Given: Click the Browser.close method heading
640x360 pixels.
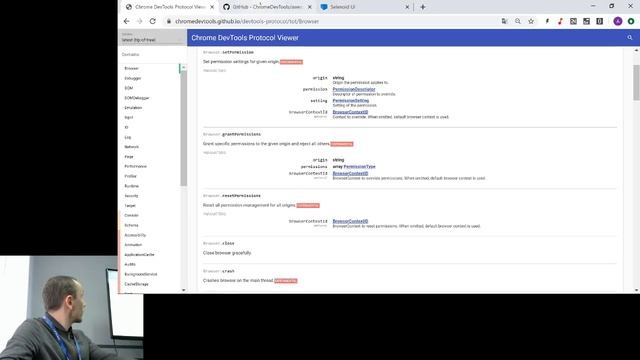Looking at the screenshot, I should pos(218,243).
